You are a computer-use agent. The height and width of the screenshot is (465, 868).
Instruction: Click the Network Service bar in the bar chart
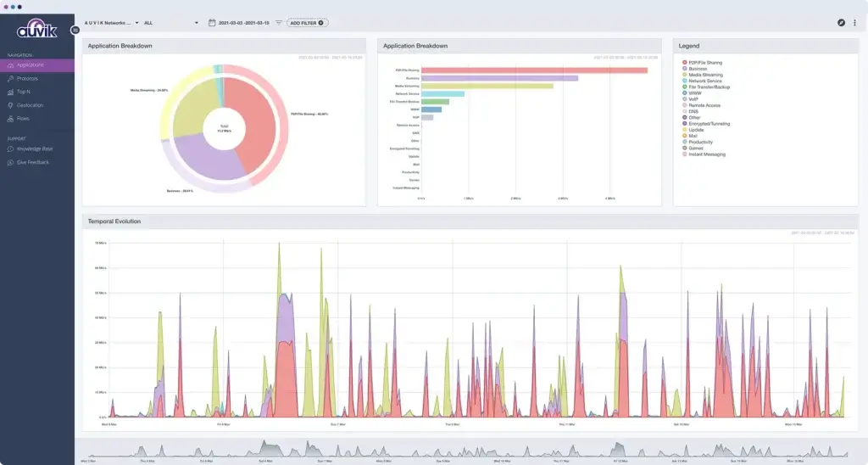[x=442, y=93]
